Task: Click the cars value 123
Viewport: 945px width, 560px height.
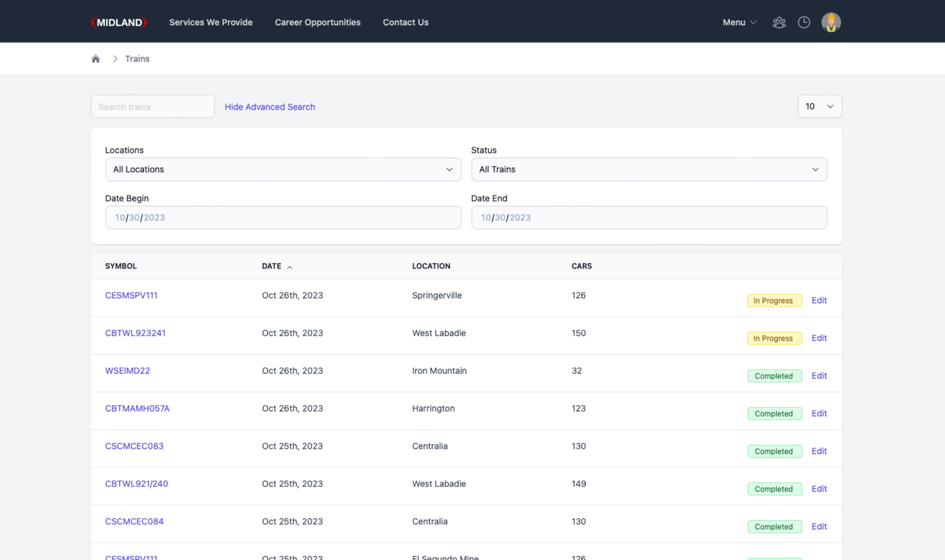Action: click(x=579, y=408)
